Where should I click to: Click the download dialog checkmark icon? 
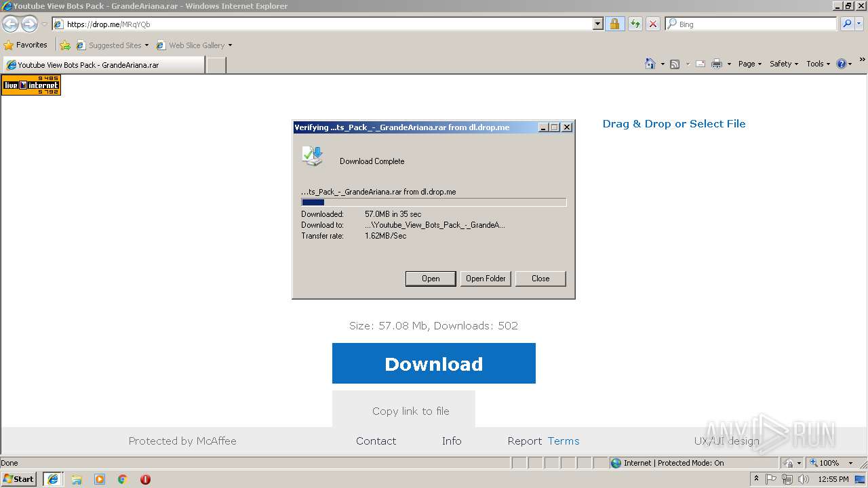point(313,156)
